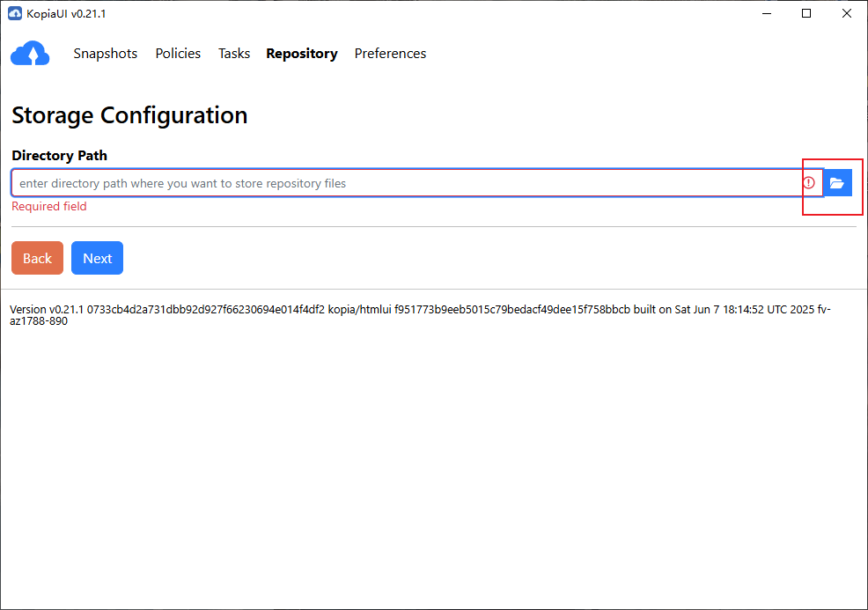The width and height of the screenshot is (868, 610).
Task: Close the KopiaUI window
Action: point(847,13)
